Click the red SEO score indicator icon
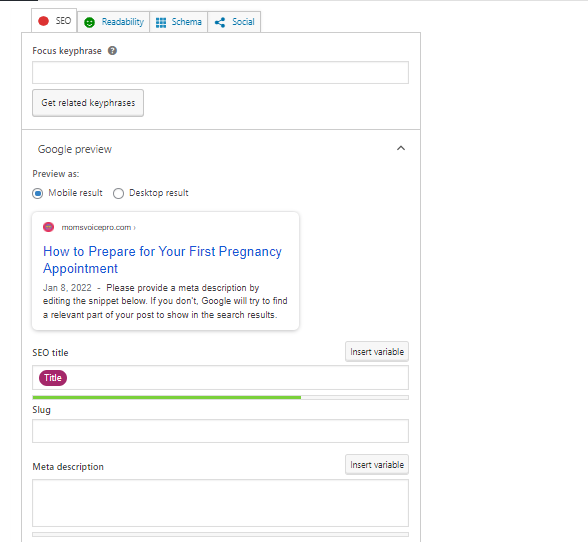 click(44, 21)
